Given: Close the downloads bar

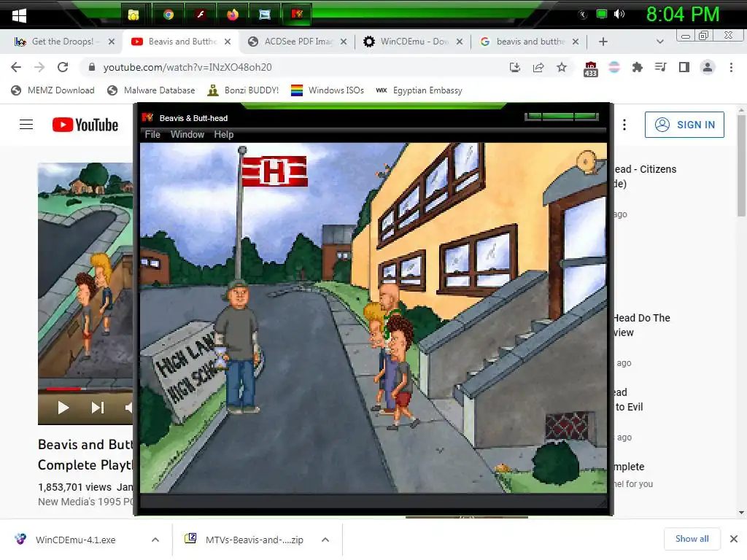Looking at the screenshot, I should [x=734, y=539].
